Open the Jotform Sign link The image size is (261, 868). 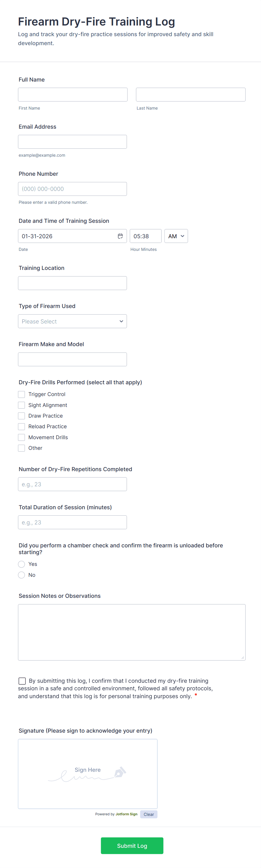pos(127,814)
